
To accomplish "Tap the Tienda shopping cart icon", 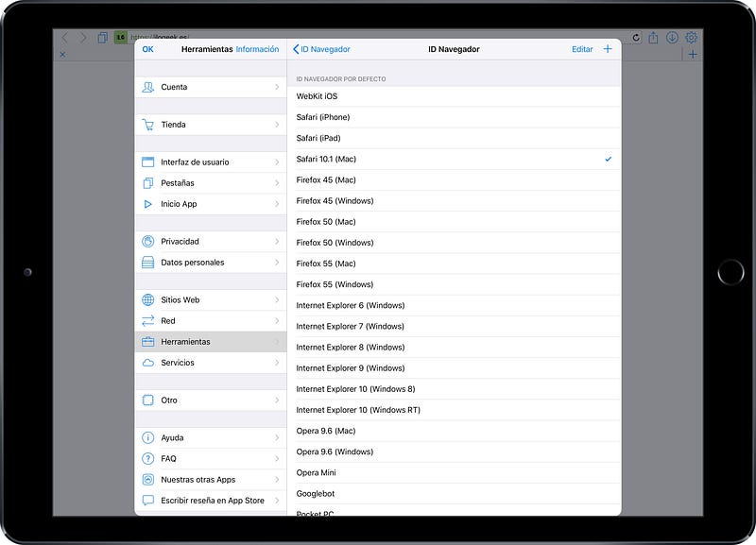I will click(x=148, y=125).
